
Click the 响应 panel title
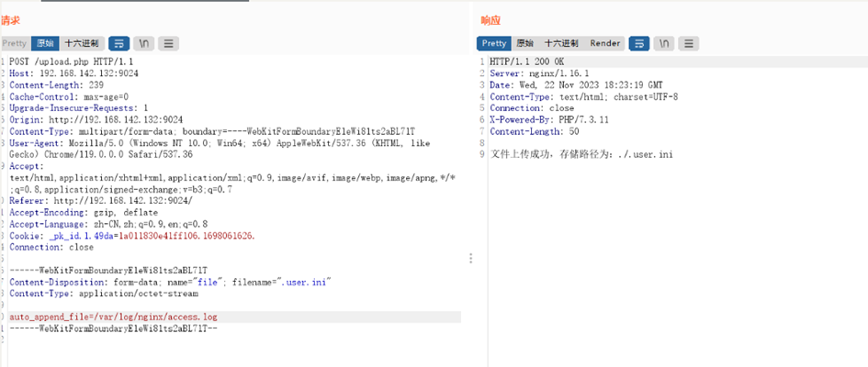click(x=490, y=20)
